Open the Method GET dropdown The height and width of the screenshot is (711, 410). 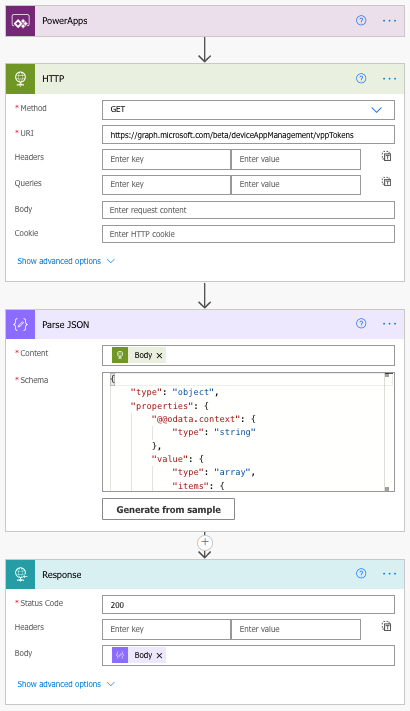click(x=248, y=110)
